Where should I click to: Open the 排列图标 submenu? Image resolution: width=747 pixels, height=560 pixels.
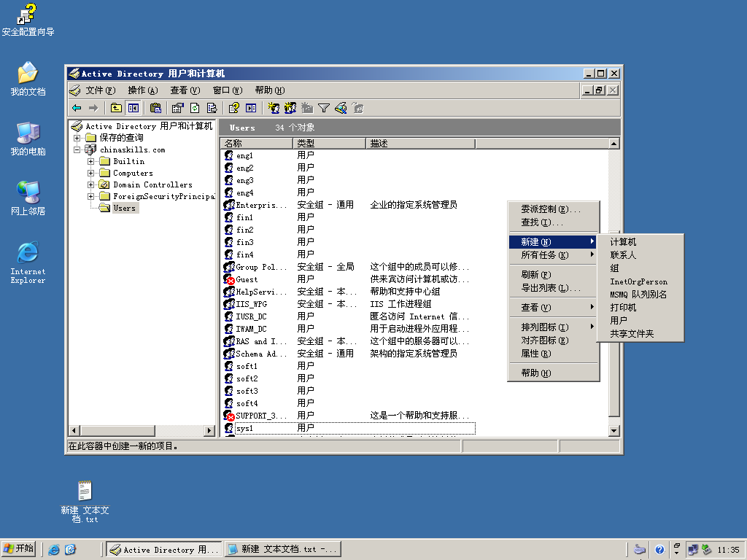[x=553, y=327]
